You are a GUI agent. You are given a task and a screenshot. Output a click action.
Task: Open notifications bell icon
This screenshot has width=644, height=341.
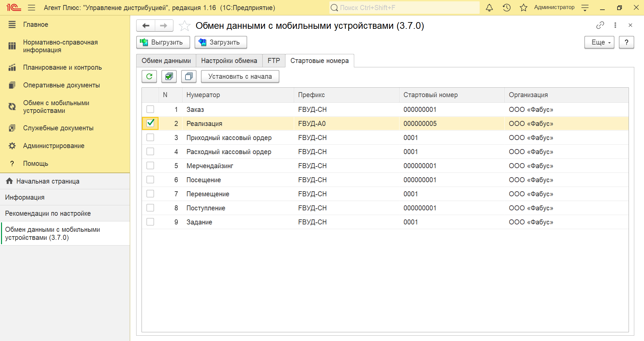[489, 8]
